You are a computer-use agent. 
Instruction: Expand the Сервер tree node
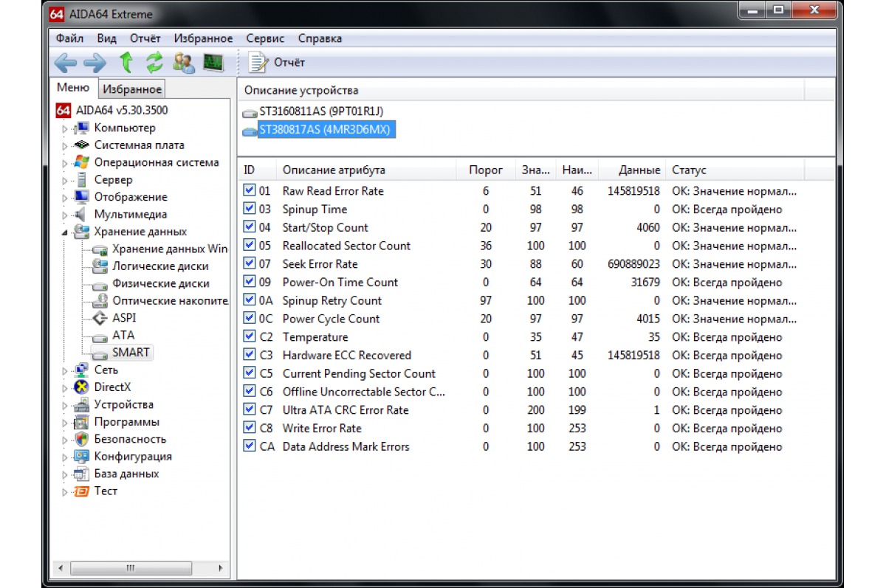tap(65, 180)
